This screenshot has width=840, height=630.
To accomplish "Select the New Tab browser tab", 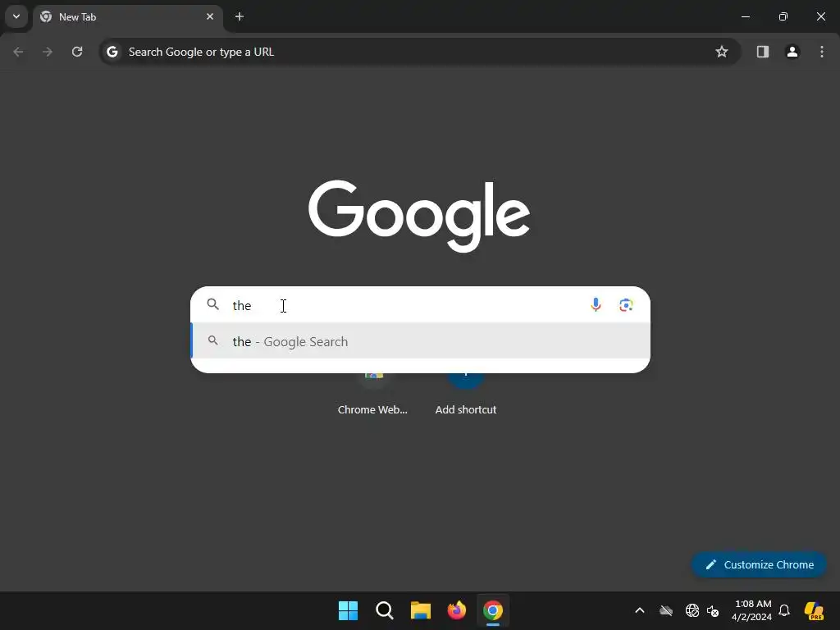I will pyautogui.click(x=127, y=16).
